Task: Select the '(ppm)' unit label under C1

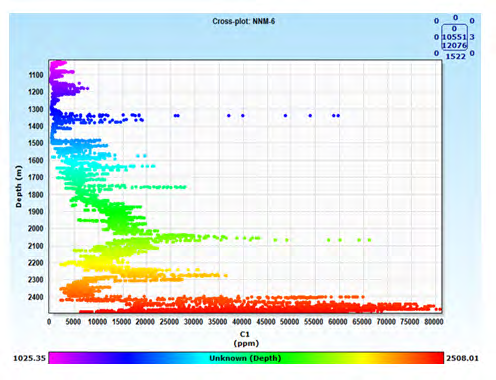Action: pos(246,343)
